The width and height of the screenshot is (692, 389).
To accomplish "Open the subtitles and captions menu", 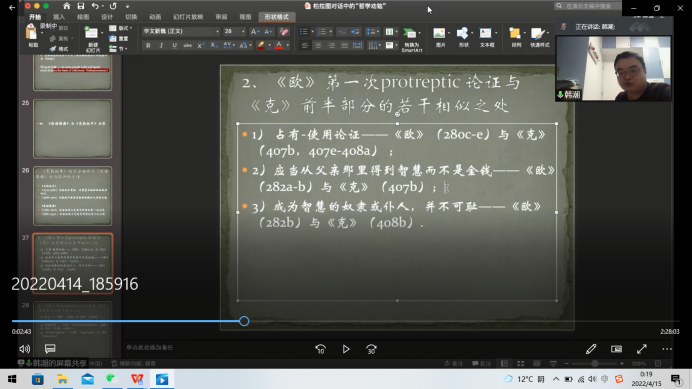I will (50, 349).
